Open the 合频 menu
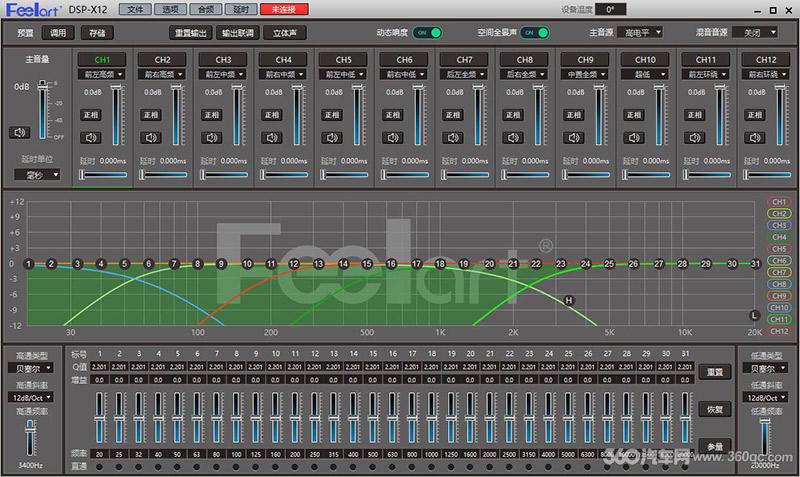Image resolution: width=800 pixels, height=477 pixels. coord(206,9)
